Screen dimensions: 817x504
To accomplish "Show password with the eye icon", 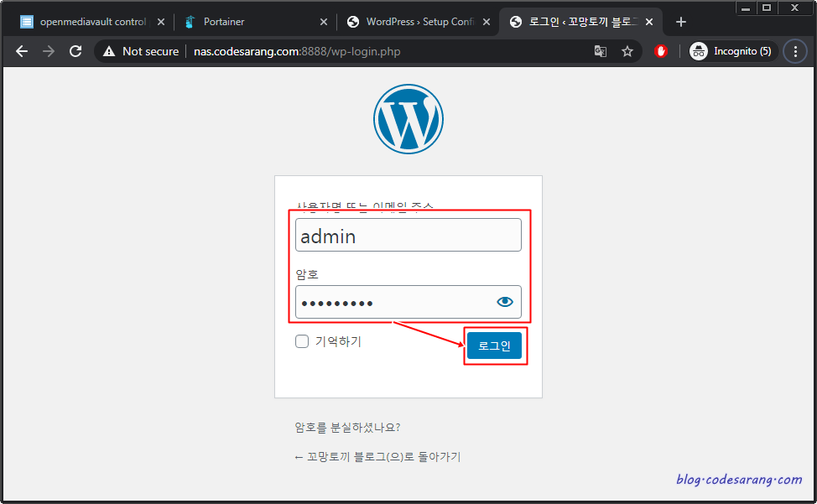I will [x=505, y=302].
